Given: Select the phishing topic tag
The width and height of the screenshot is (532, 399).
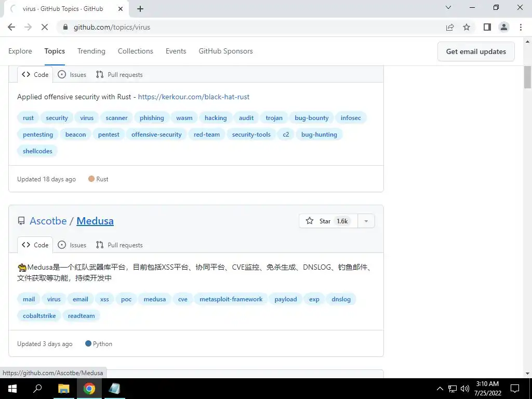Looking at the screenshot, I should [x=152, y=118].
